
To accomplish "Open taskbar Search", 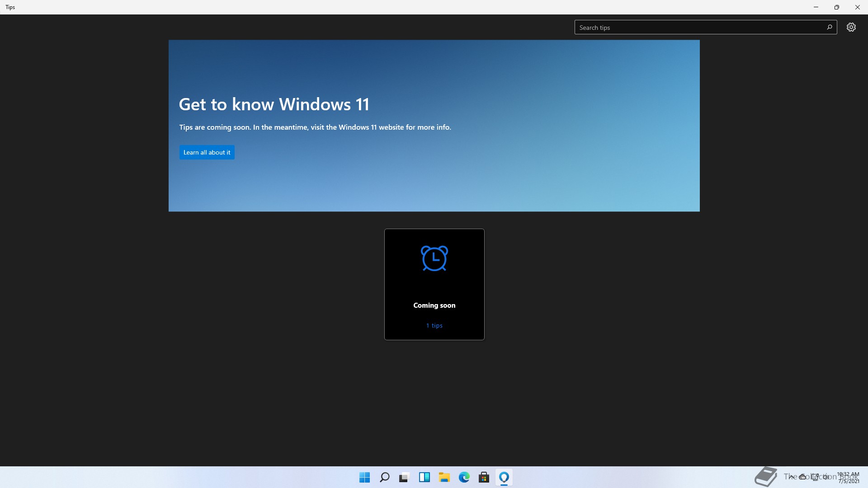I will click(384, 477).
